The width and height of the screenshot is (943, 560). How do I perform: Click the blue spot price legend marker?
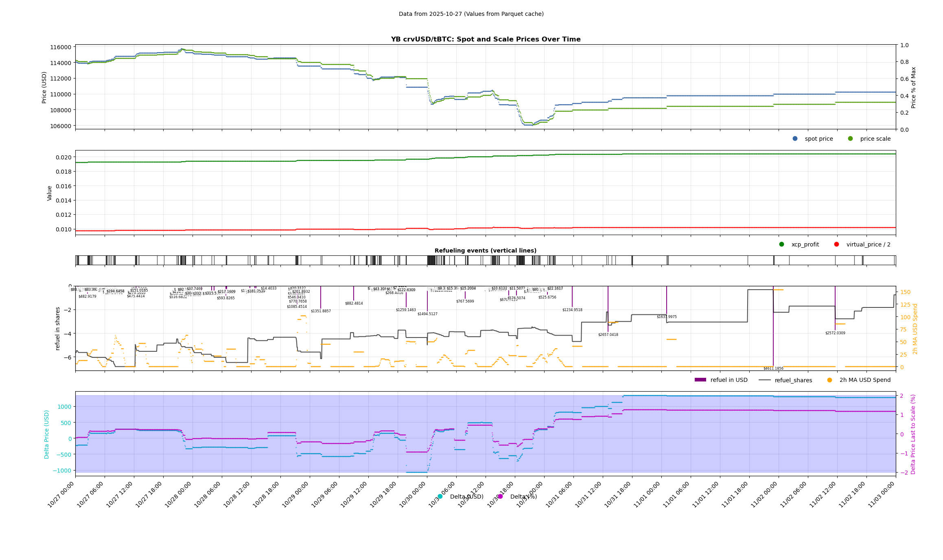(x=795, y=139)
